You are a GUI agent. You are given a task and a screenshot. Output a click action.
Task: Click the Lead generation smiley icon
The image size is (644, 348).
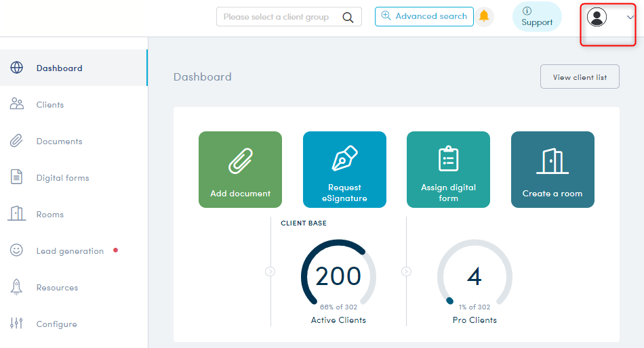16,250
